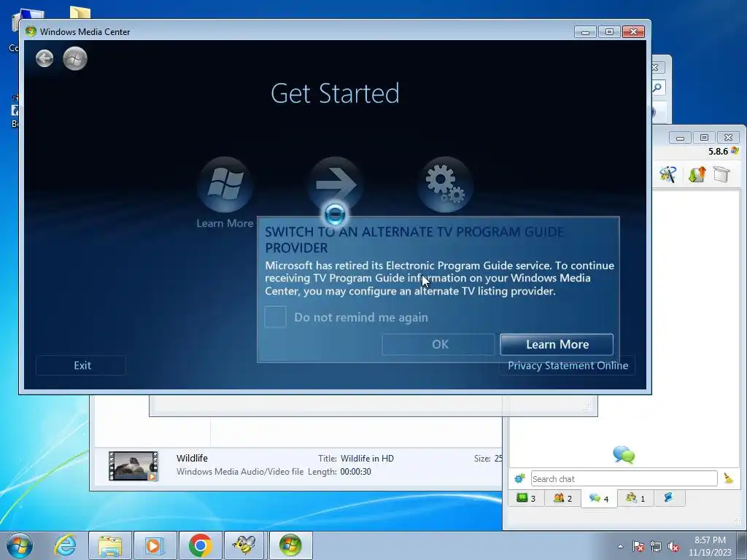Click the magnifier search icon in background window
The image size is (747, 560).
pos(658,87)
